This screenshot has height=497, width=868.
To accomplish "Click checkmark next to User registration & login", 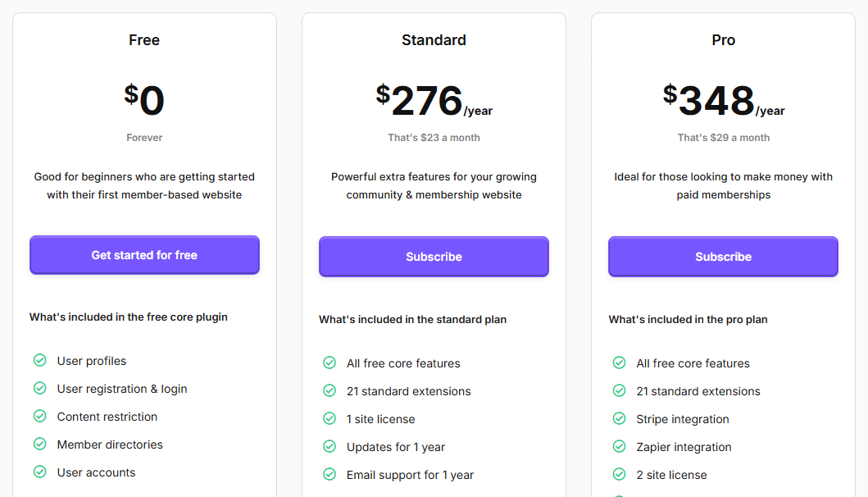I will [40, 389].
